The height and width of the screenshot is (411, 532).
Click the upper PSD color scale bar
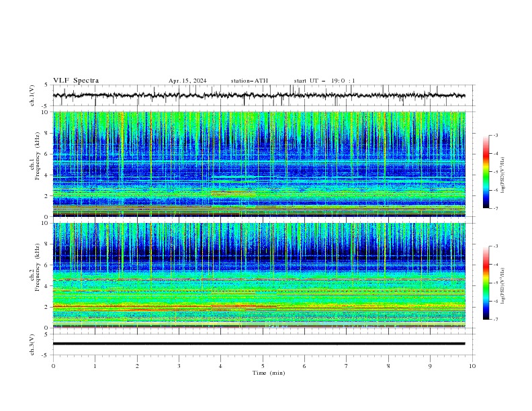point(486,172)
